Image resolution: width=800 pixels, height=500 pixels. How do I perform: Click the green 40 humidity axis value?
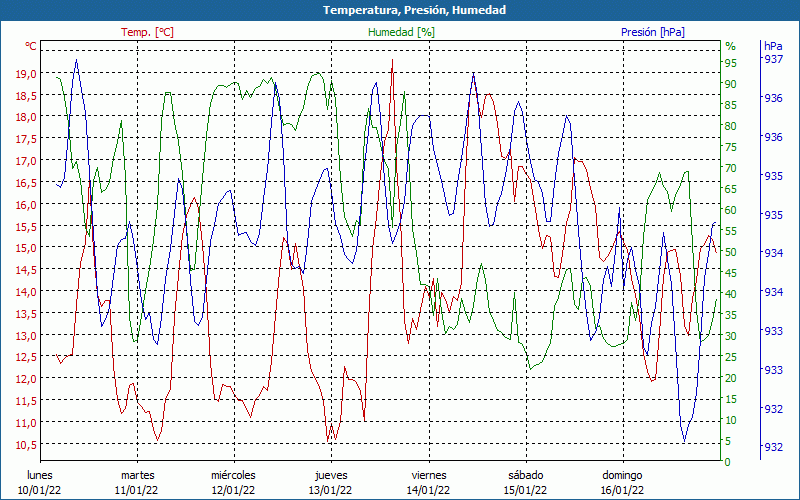(731, 294)
